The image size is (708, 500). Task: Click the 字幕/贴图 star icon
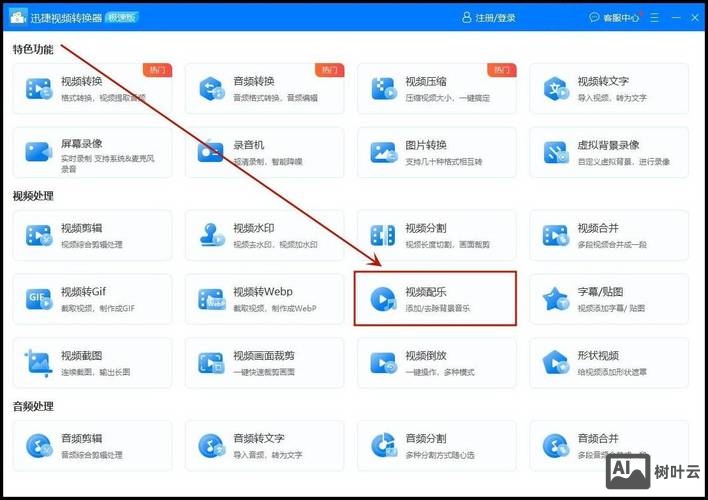point(556,299)
